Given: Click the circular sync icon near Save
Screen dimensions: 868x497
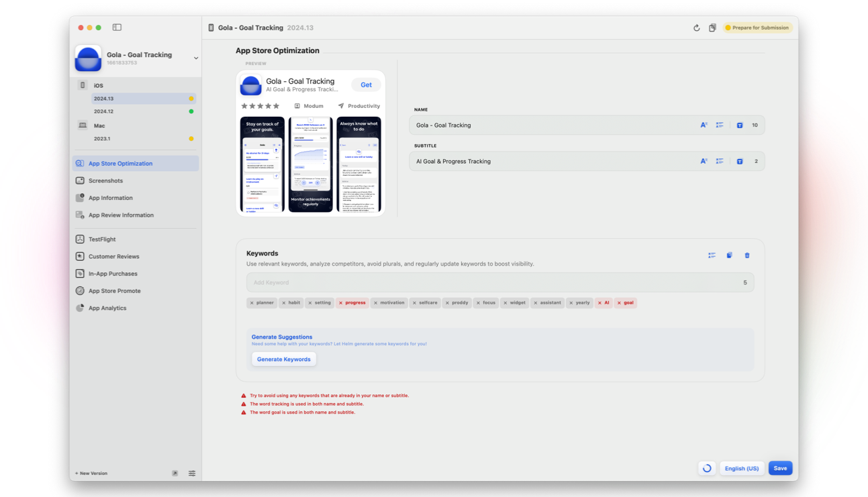Looking at the screenshot, I should tap(707, 469).
